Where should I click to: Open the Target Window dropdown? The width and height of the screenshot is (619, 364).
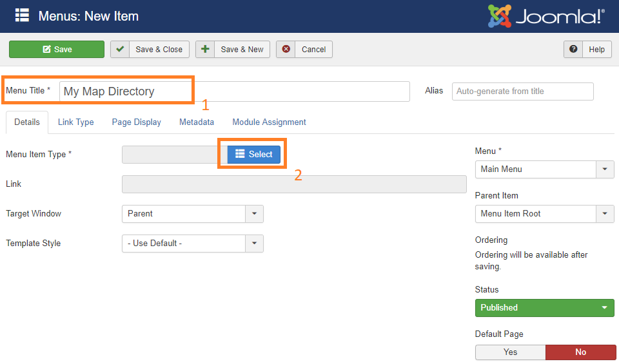[193, 214]
